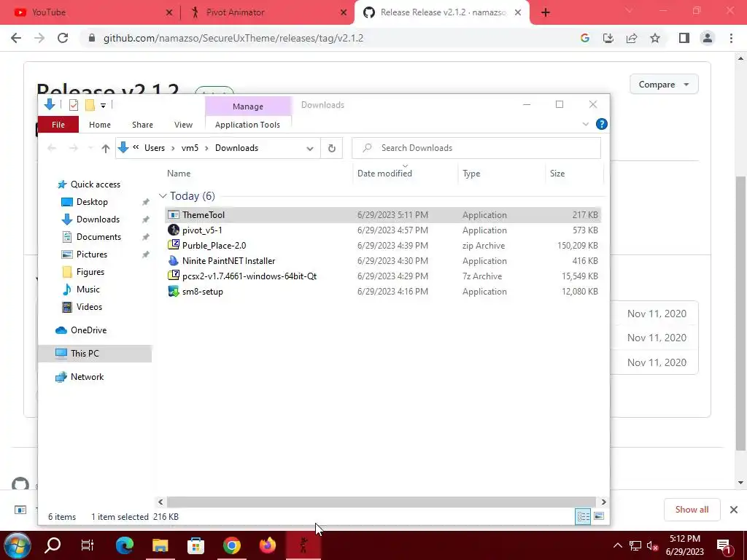Open Videos in the navigation pane
This screenshot has width=747, height=560.
(89, 307)
